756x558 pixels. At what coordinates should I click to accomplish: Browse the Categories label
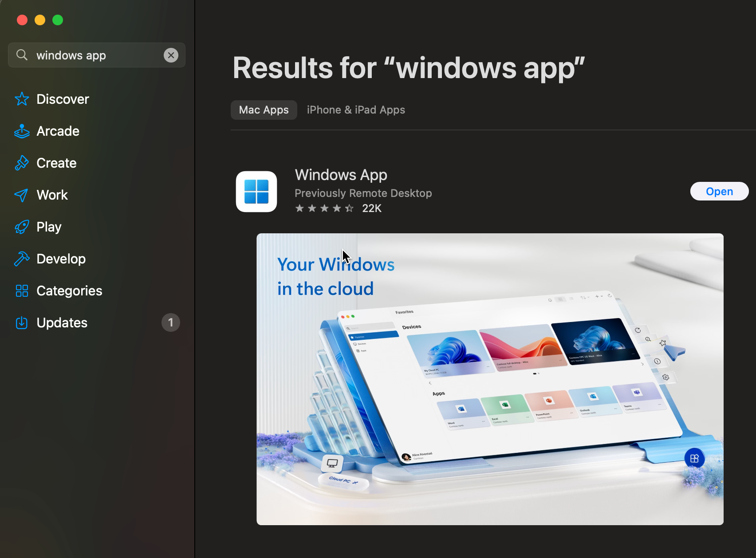click(x=69, y=291)
